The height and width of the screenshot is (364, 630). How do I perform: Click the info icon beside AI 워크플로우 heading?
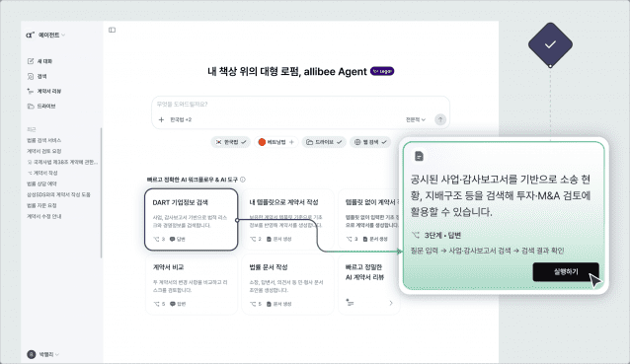(243, 180)
